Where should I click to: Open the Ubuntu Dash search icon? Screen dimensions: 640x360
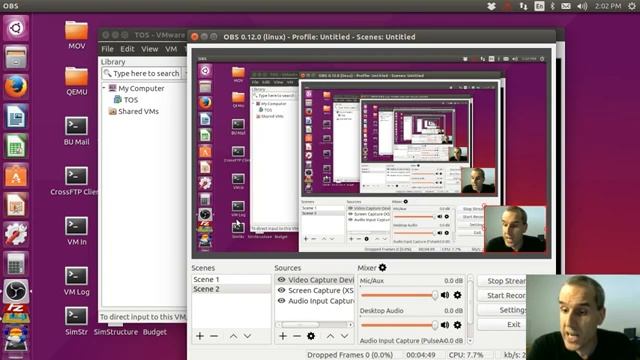(x=16, y=28)
